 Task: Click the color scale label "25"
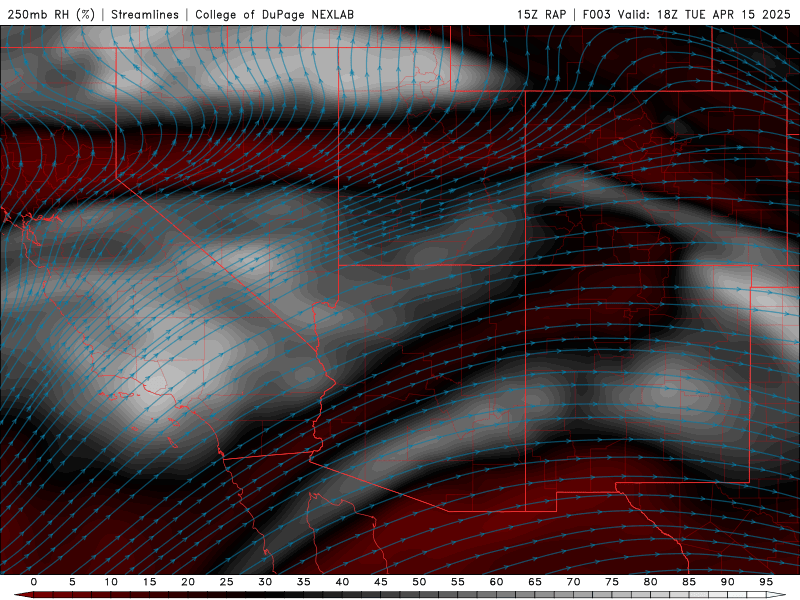click(227, 582)
